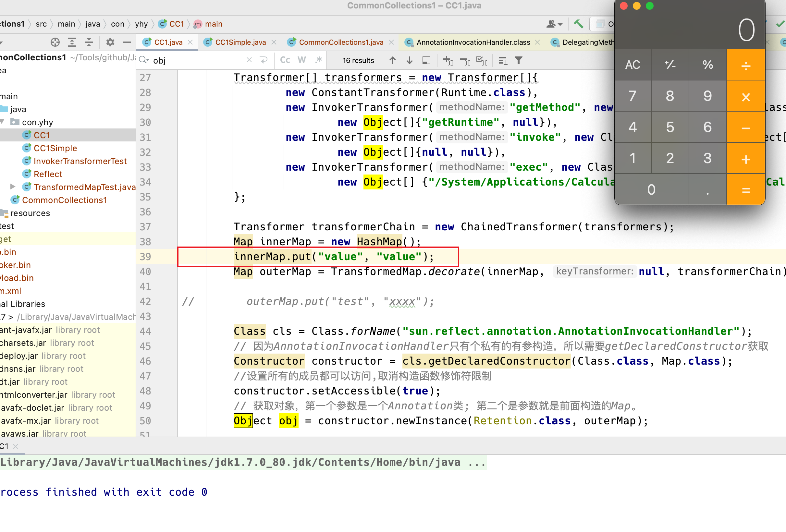Click the expand all icon in Project panel
The width and height of the screenshot is (786, 532).
[x=72, y=42]
